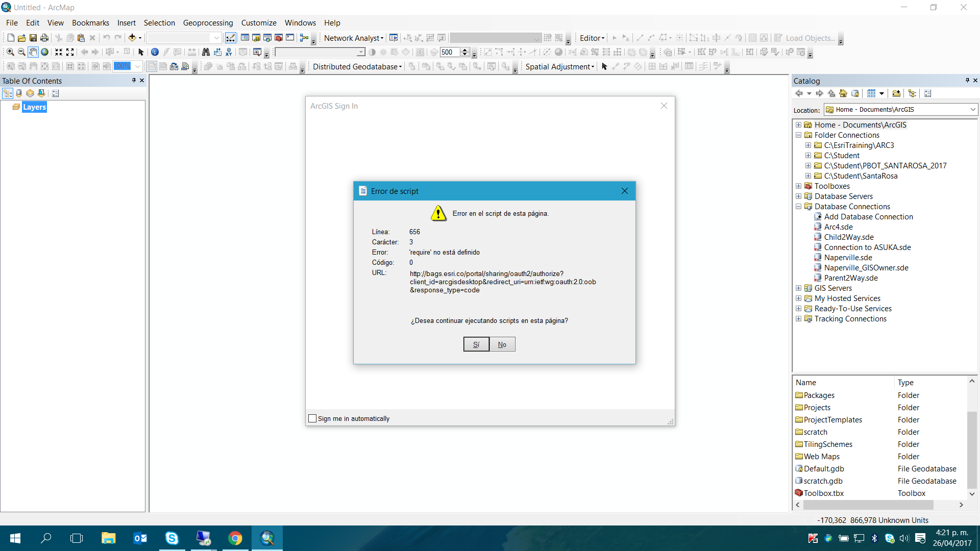Expand the Toolboxes catalog node
The height and width of the screenshot is (551, 980).
coord(798,186)
